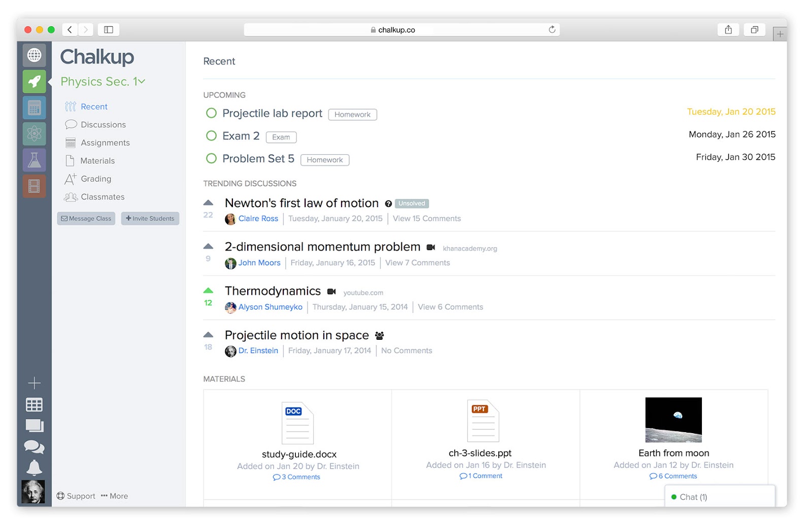The height and width of the screenshot is (530, 812).
Task: Mark Problem Set 5 as complete
Action: pos(211,158)
